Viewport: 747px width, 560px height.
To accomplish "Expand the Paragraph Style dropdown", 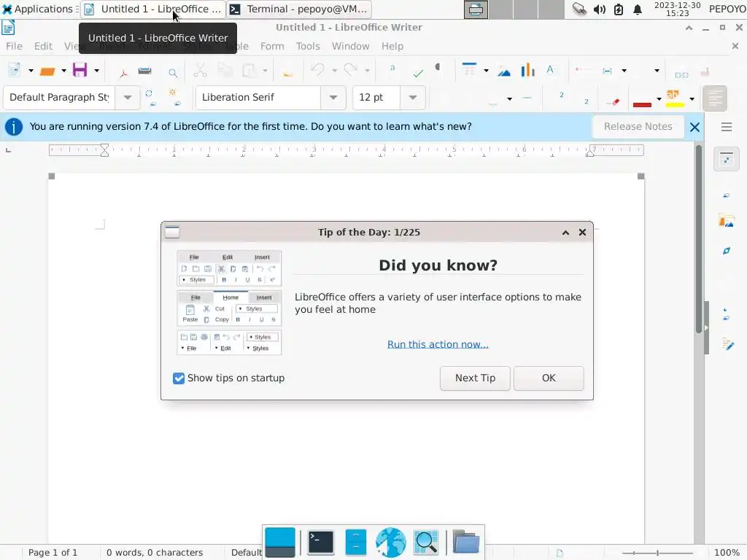I will 127,98.
